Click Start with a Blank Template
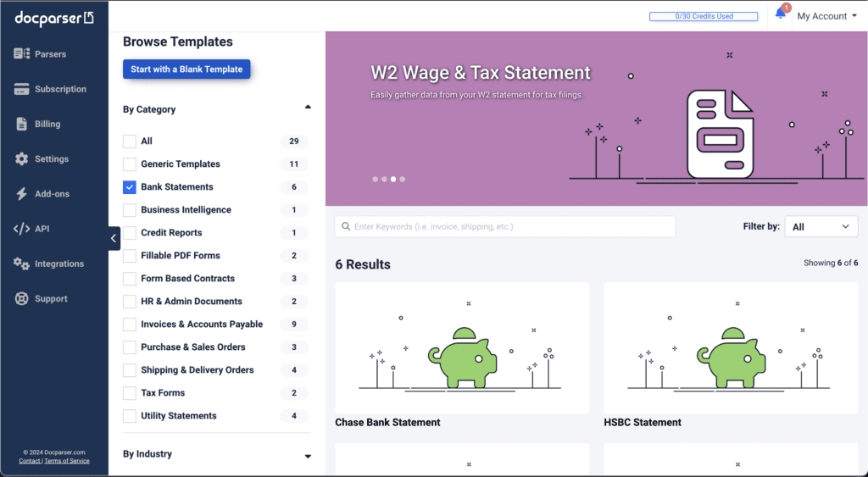Screen dimensions: 868x477 (x=186, y=69)
